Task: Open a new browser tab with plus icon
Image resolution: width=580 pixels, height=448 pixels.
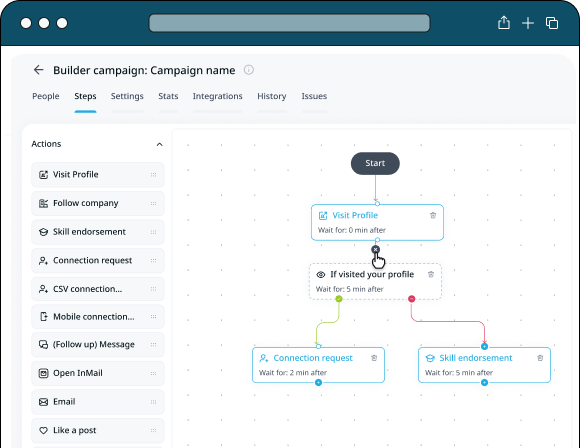Action: click(x=528, y=23)
